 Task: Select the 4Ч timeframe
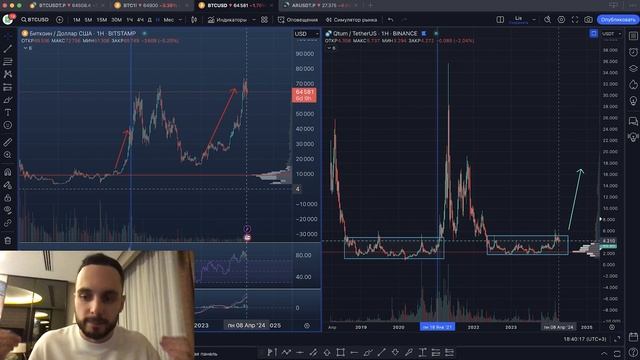140,20
